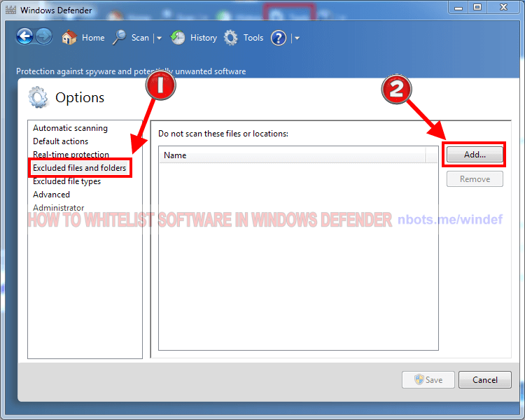This screenshot has width=525, height=420.
Task: Click the Remove button
Action: (475, 179)
